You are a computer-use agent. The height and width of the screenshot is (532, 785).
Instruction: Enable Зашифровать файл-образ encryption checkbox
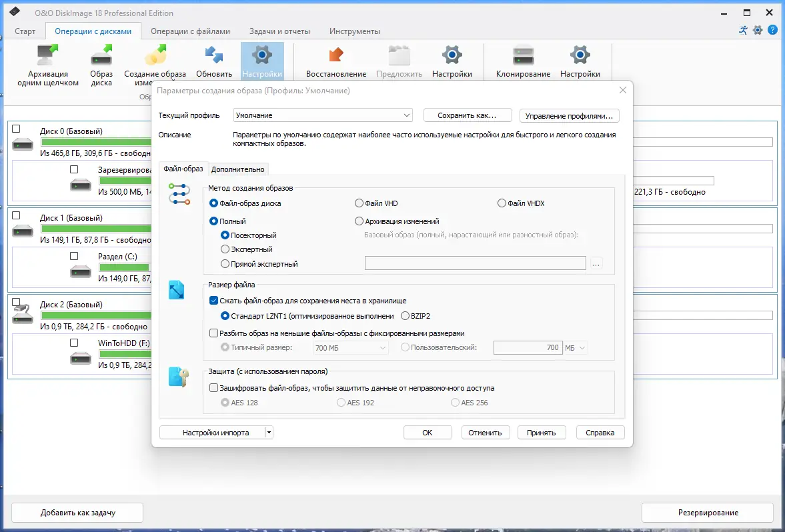(214, 388)
